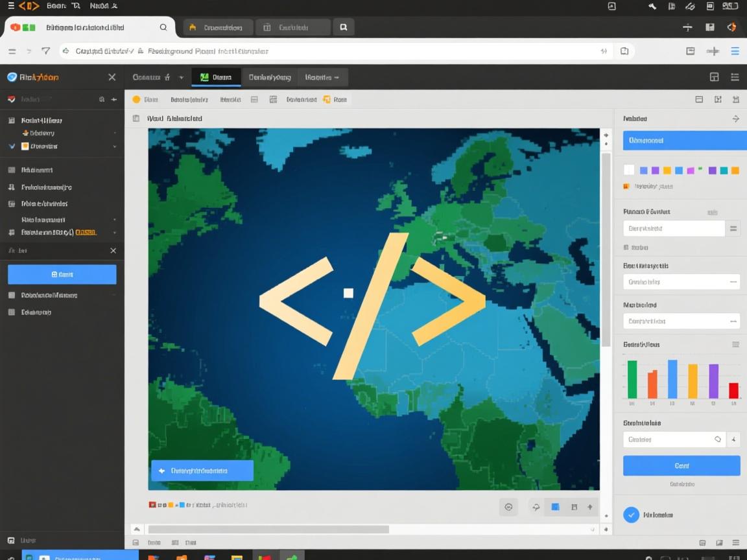Switch to the active tab with green icon
Screen dimensions: 747x560
click(216, 77)
